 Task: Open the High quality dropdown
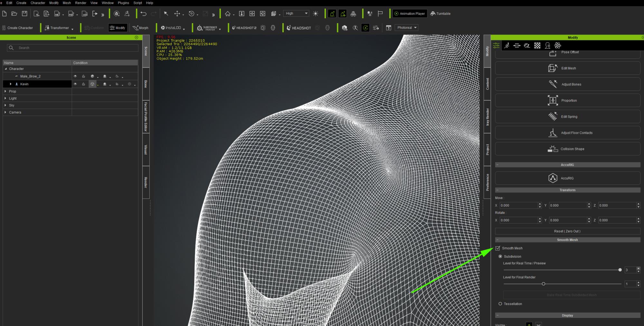click(x=296, y=14)
